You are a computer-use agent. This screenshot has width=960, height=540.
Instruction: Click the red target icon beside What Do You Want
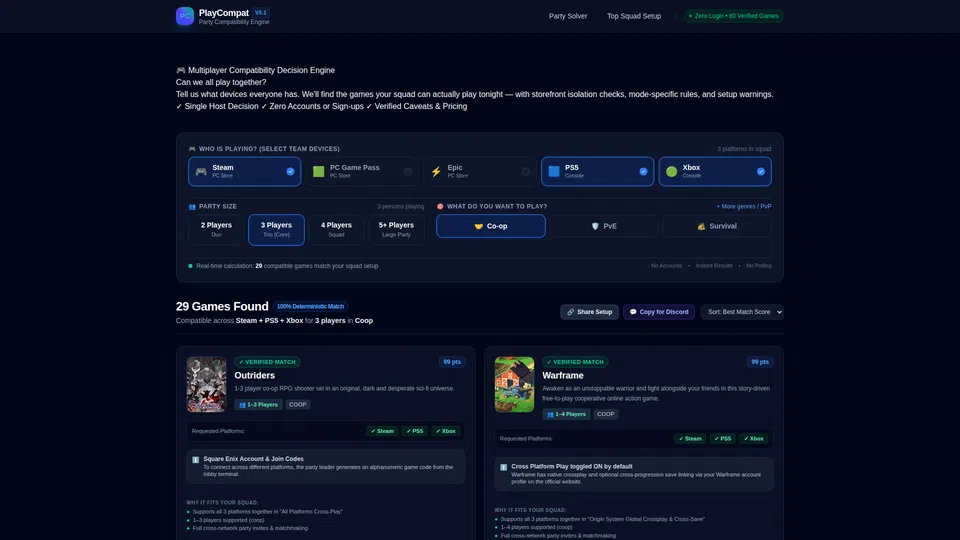tap(440, 206)
